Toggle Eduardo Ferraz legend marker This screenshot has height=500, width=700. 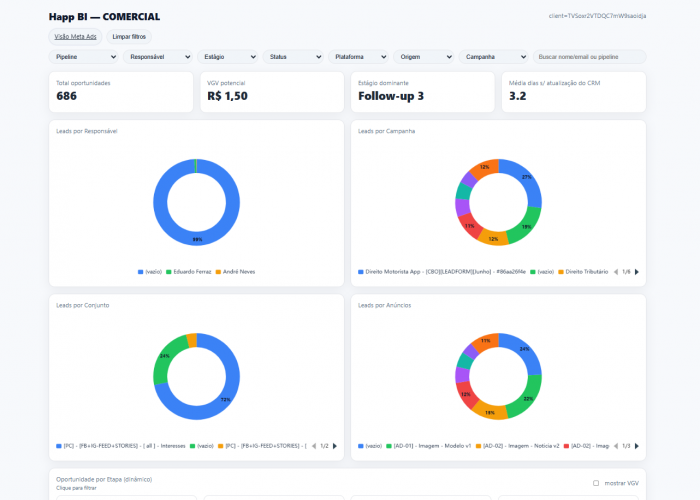pos(169,271)
